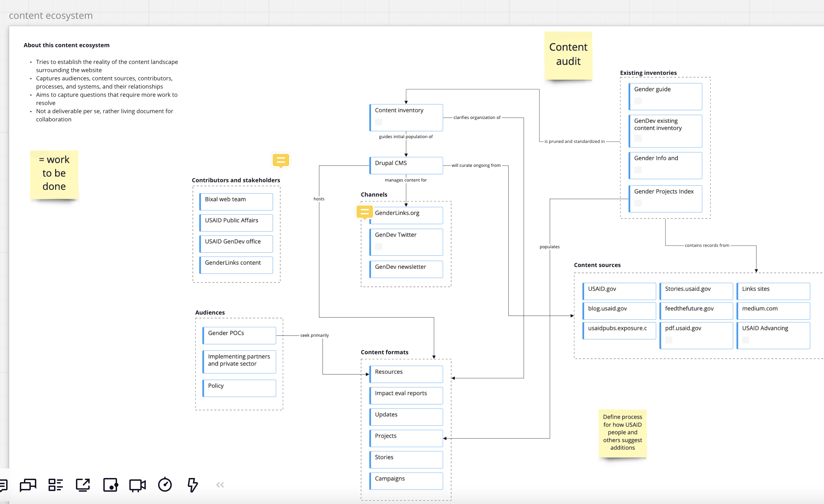
Task: Click the 'Contributors and stakeholders' group title
Action: pyautogui.click(x=236, y=180)
